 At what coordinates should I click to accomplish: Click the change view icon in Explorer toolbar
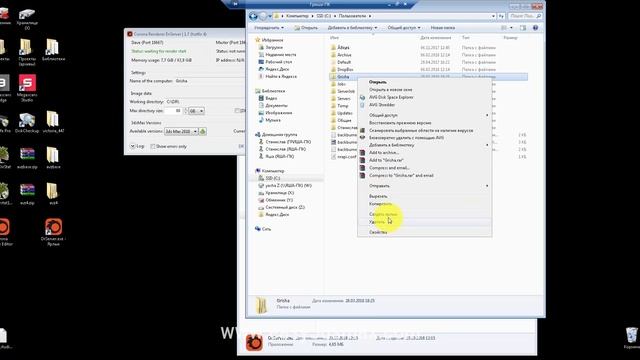(504, 28)
